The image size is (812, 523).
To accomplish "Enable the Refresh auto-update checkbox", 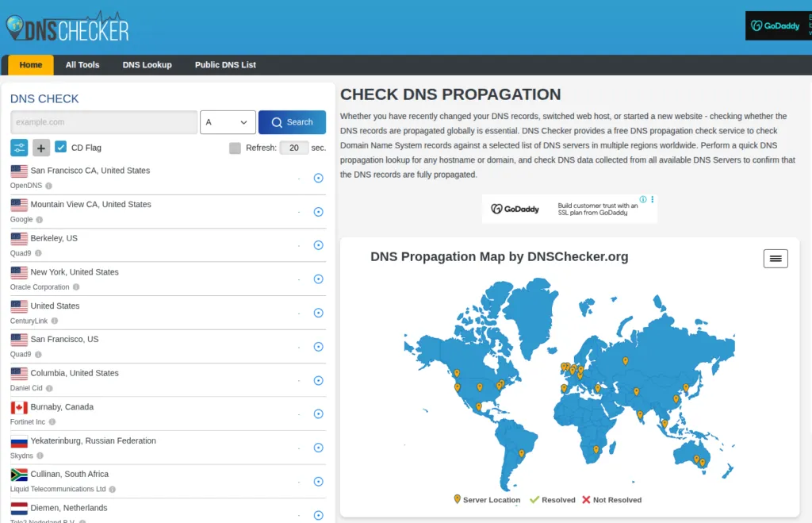I will coord(235,148).
